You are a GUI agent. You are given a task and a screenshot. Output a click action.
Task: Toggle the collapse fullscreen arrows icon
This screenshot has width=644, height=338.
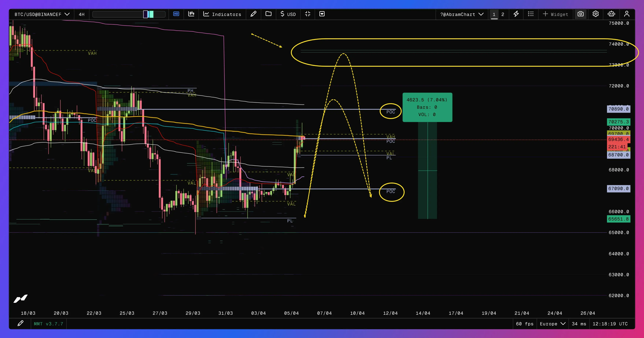point(308,14)
